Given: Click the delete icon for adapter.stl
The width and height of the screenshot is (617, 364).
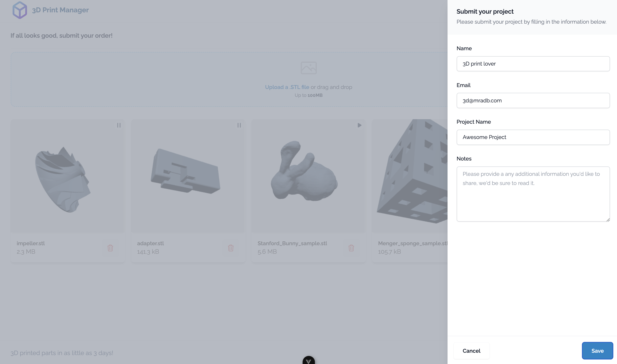Looking at the screenshot, I should (231, 247).
